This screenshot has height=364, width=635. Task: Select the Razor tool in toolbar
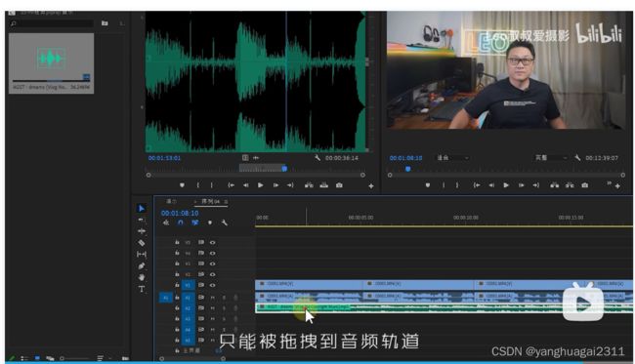click(x=142, y=243)
